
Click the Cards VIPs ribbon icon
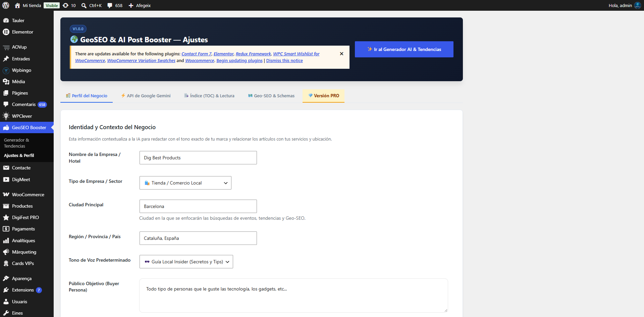(6, 263)
